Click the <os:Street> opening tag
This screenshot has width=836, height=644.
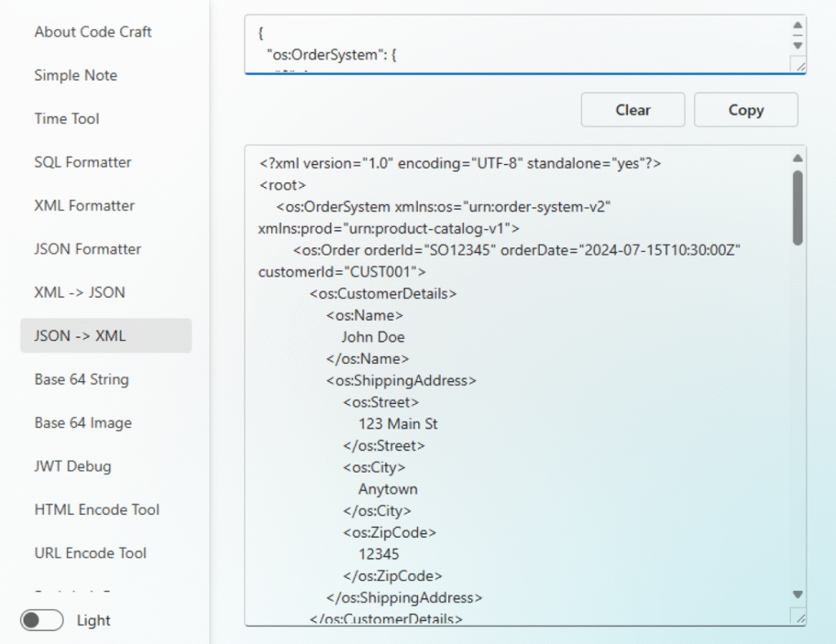tap(380, 402)
